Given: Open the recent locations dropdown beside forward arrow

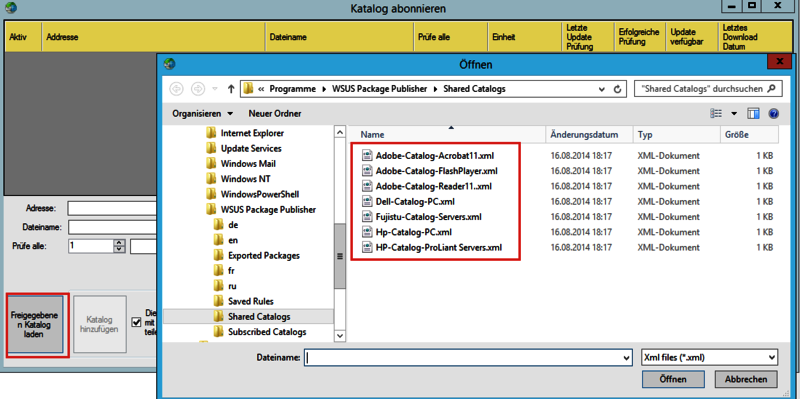Looking at the screenshot, I should [x=215, y=89].
